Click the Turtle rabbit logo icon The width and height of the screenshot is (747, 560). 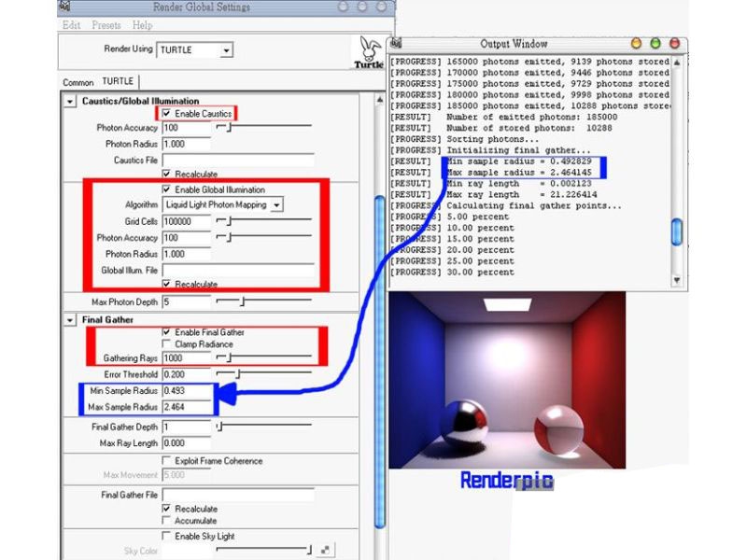point(369,52)
